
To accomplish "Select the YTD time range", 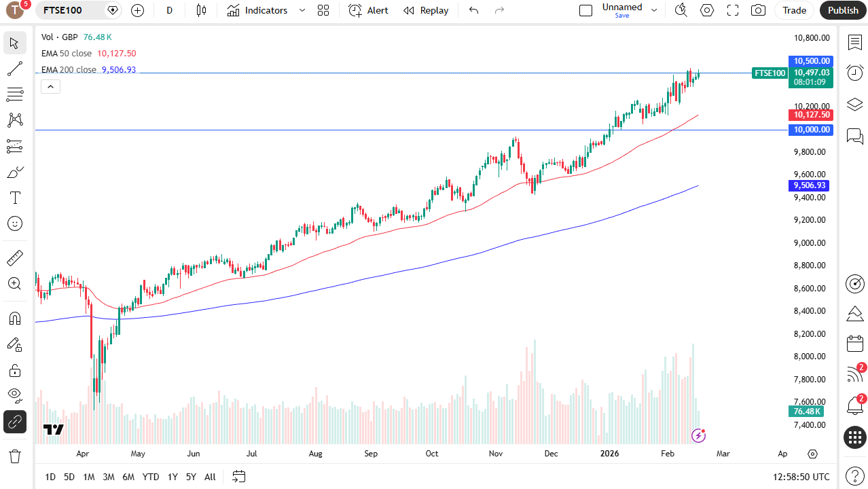I will coord(151,477).
